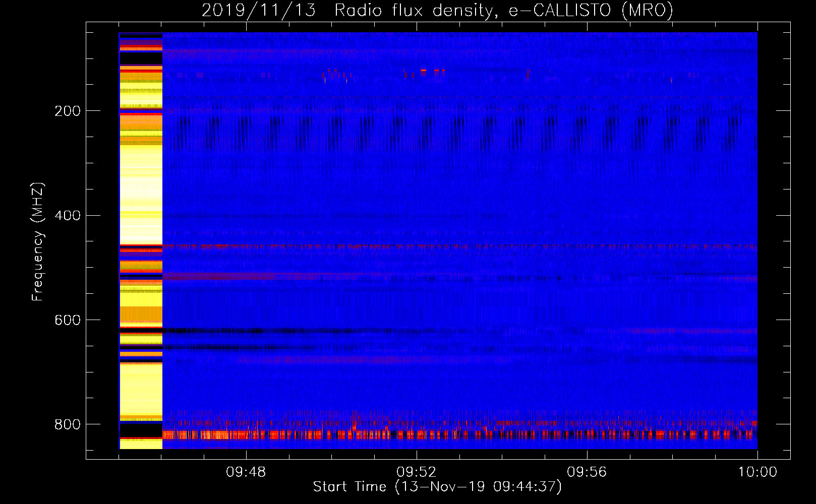The height and width of the screenshot is (504, 816).
Task: Click the 200 frequency tick label
Action: pyautogui.click(x=67, y=111)
